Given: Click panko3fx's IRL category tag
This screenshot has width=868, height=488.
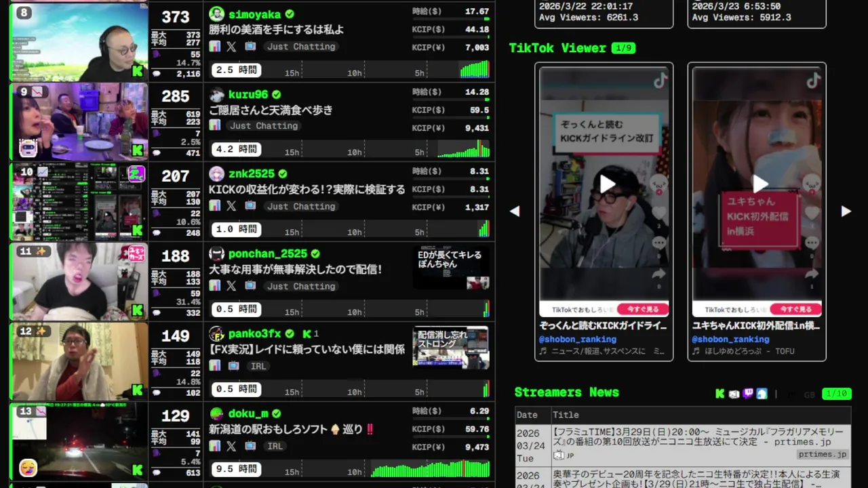Looking at the screenshot, I should coord(258,366).
